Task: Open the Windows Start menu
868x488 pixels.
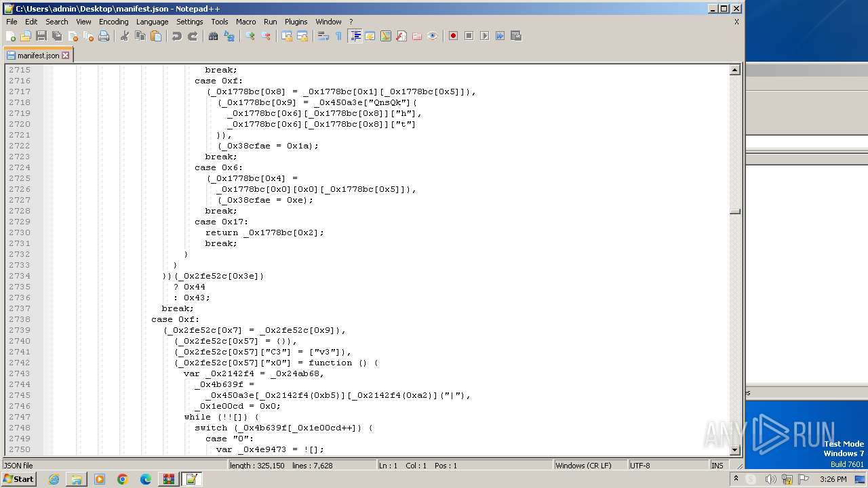Action: 19,479
